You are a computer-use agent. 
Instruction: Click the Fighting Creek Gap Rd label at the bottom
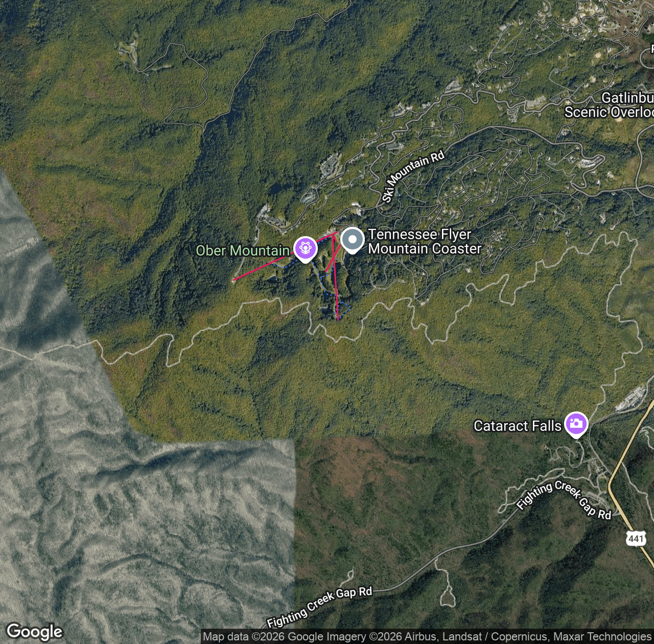320,606
